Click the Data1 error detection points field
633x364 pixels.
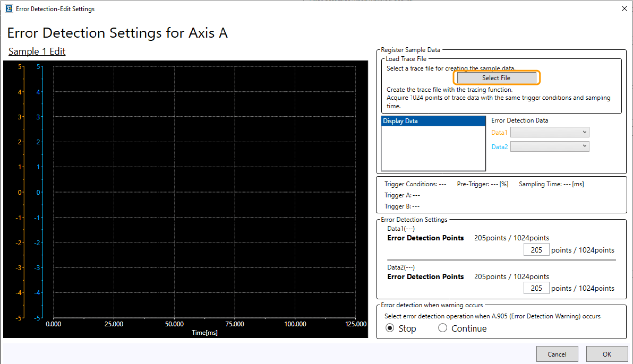(x=536, y=250)
